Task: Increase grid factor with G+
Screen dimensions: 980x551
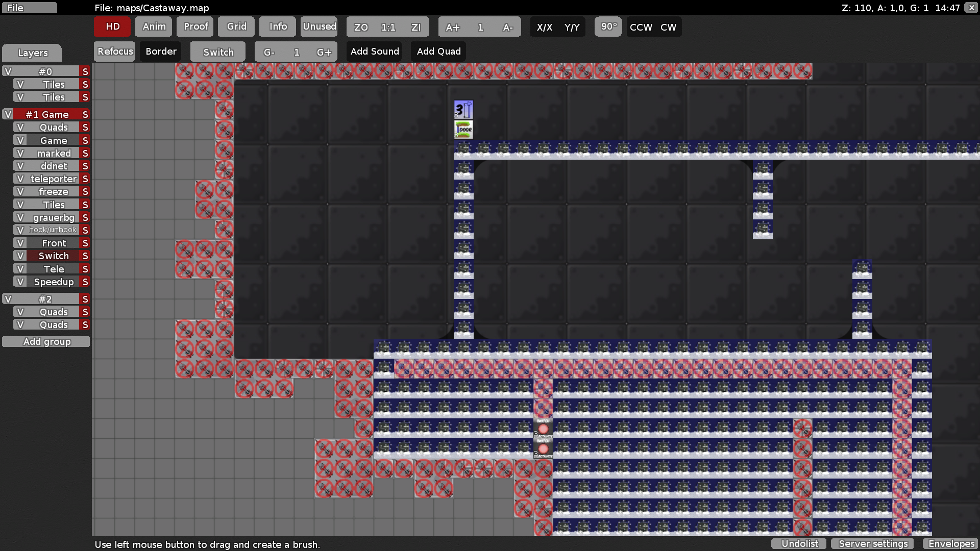Action: [x=324, y=52]
